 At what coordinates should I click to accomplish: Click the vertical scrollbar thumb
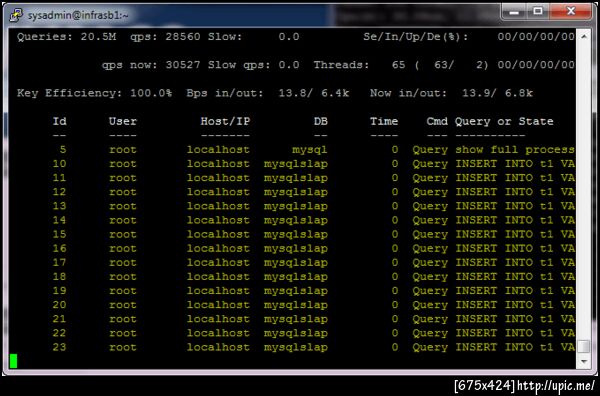coord(584,347)
